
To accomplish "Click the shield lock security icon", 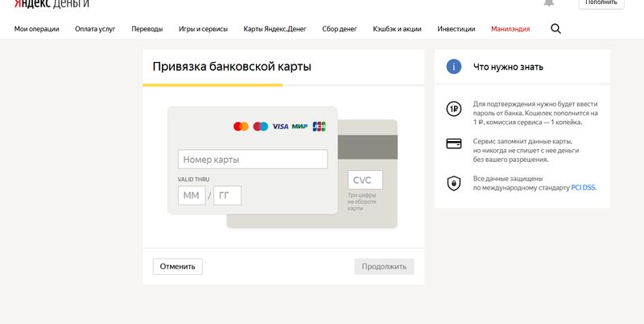I will coord(454,182).
